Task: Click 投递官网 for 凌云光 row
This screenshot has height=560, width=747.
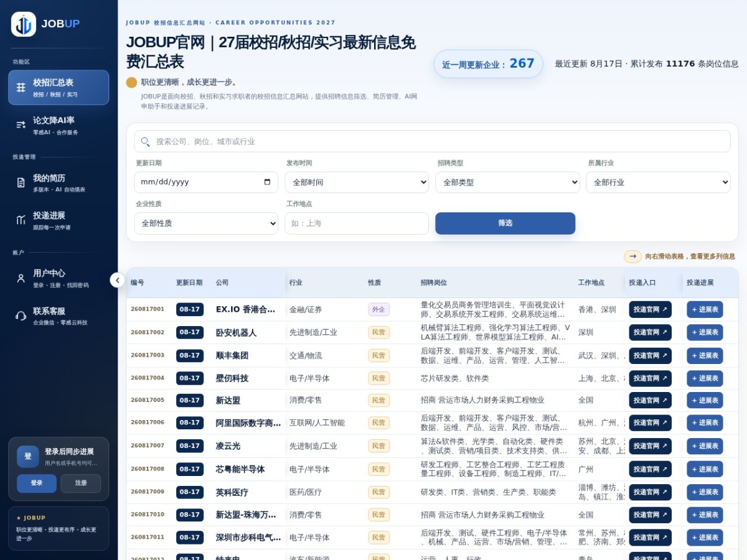Action: (650, 446)
